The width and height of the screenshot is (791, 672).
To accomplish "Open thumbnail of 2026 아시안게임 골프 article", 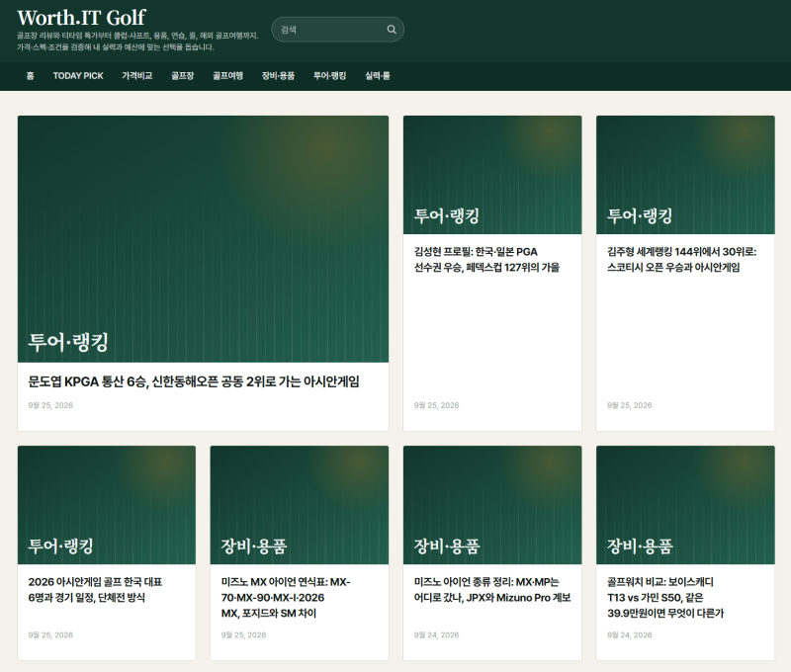I will point(107,505).
